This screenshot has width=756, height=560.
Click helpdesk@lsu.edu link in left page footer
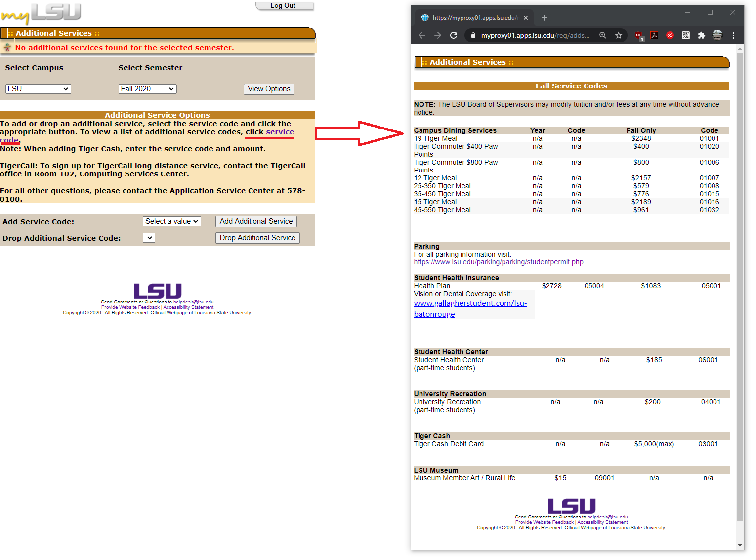click(x=193, y=302)
